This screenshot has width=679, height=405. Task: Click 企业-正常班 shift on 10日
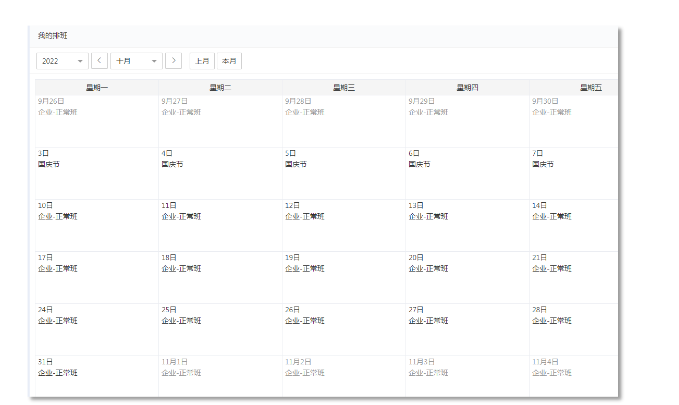click(57, 216)
